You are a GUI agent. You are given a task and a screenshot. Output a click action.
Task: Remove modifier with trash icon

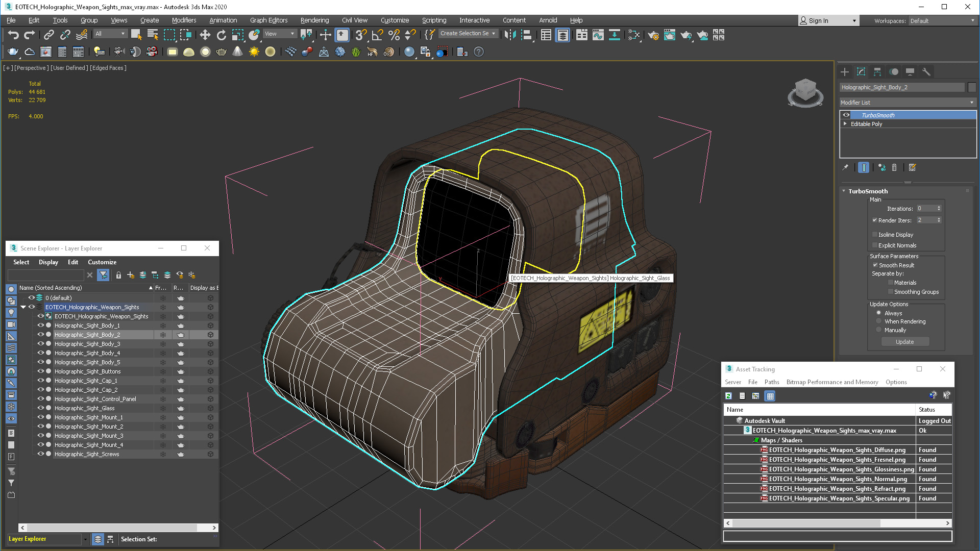[894, 167]
